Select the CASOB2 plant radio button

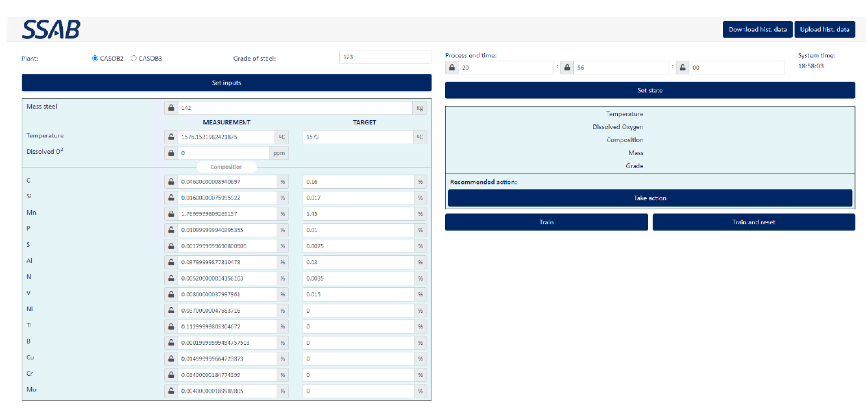[95, 58]
